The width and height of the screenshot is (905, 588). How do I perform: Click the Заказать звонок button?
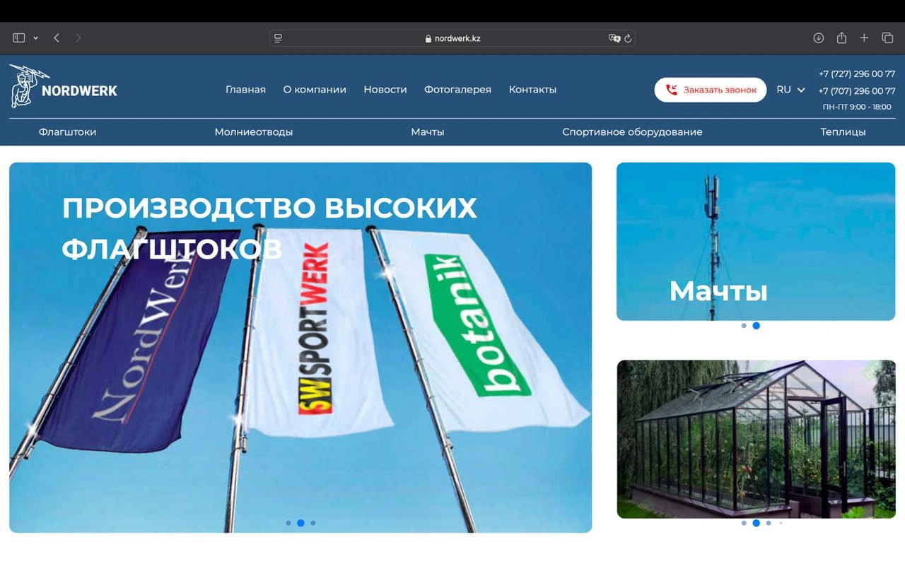(711, 90)
